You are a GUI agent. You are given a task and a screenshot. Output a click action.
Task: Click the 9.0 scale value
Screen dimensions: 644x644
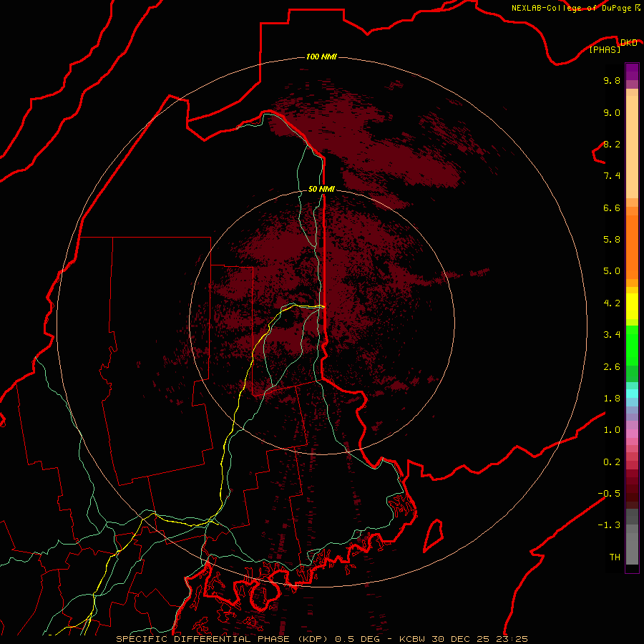pos(612,112)
